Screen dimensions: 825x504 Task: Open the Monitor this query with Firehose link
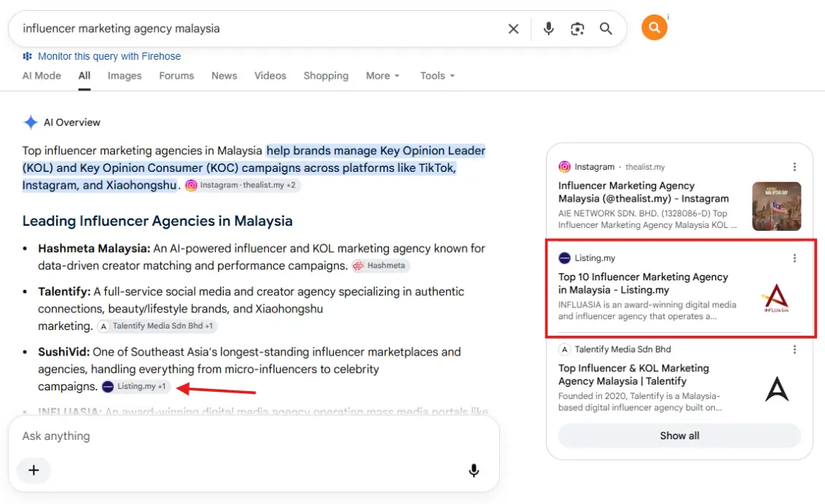pyautogui.click(x=109, y=56)
